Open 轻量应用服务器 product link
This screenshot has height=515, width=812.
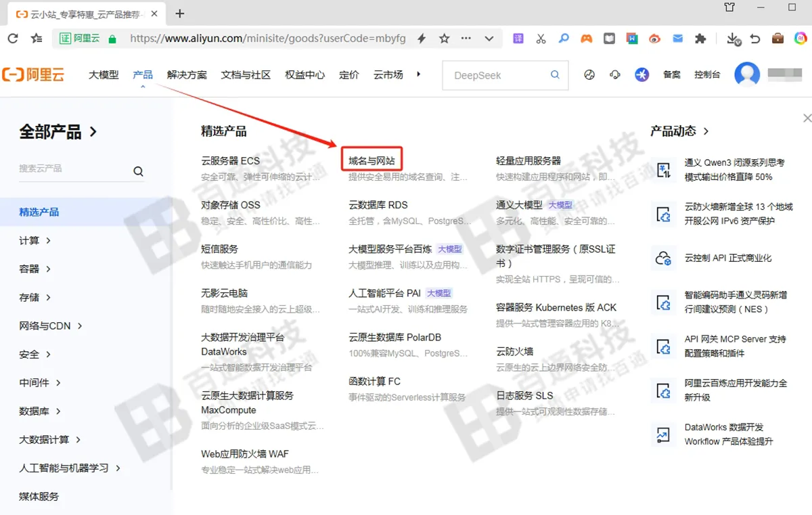(528, 160)
